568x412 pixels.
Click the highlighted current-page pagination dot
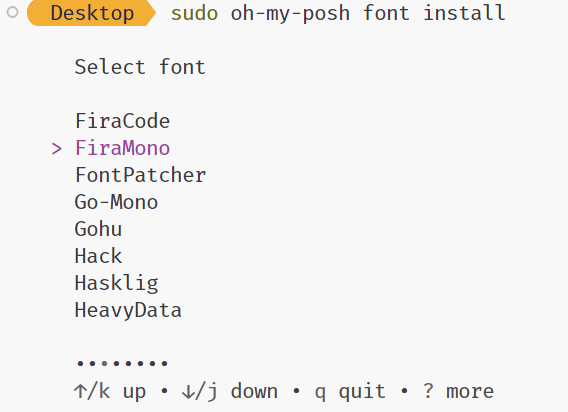click(104, 363)
